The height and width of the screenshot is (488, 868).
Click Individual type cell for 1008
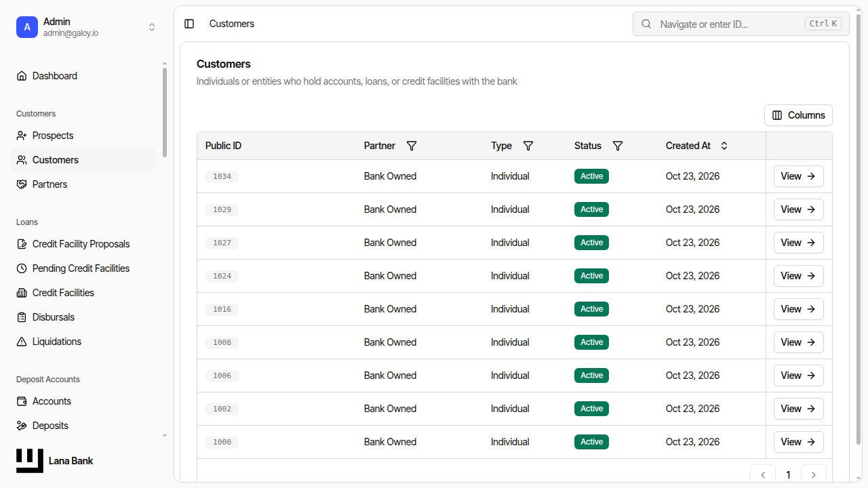(x=510, y=342)
